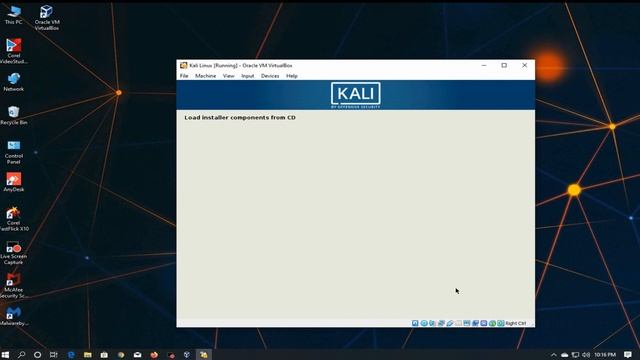Image resolution: width=640 pixels, height=360 pixels.
Task: Click the display settings indicator
Action: (x=467, y=323)
